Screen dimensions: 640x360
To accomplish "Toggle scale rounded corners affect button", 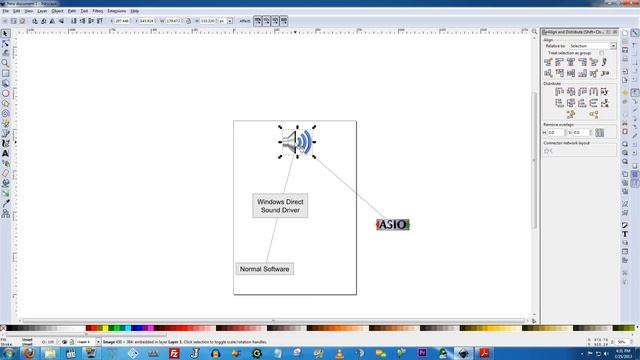I will 266,21.
